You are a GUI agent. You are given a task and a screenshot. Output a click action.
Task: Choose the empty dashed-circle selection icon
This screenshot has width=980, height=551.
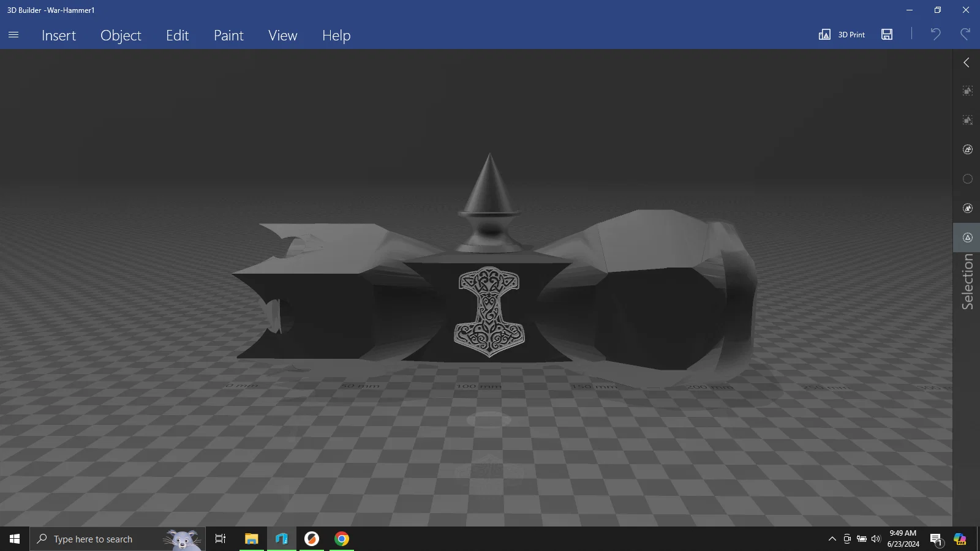[968, 179]
